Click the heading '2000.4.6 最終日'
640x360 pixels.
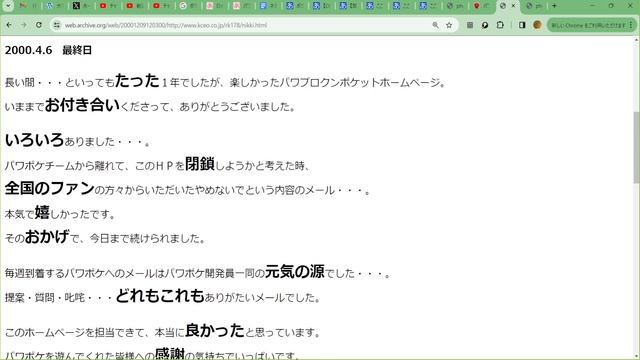pos(48,50)
